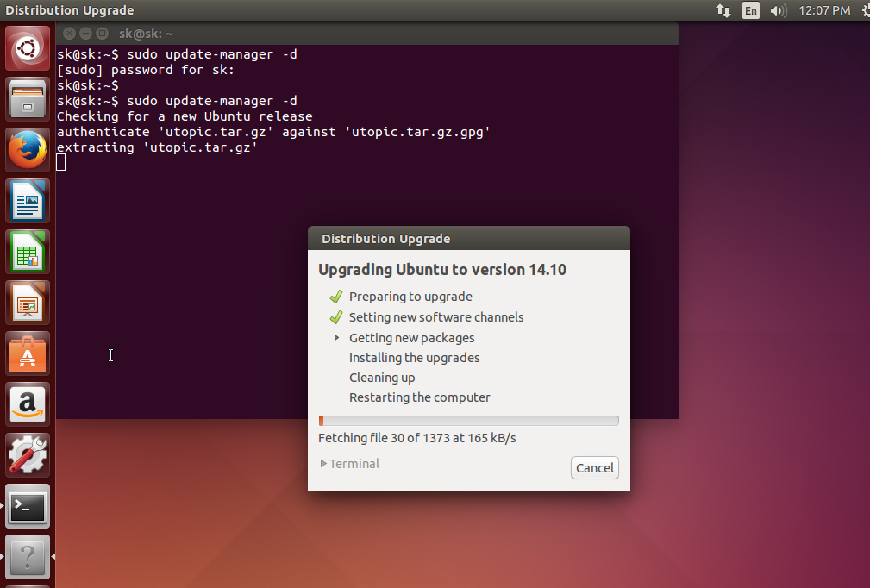Close the sk@sk terminal window

[69, 34]
